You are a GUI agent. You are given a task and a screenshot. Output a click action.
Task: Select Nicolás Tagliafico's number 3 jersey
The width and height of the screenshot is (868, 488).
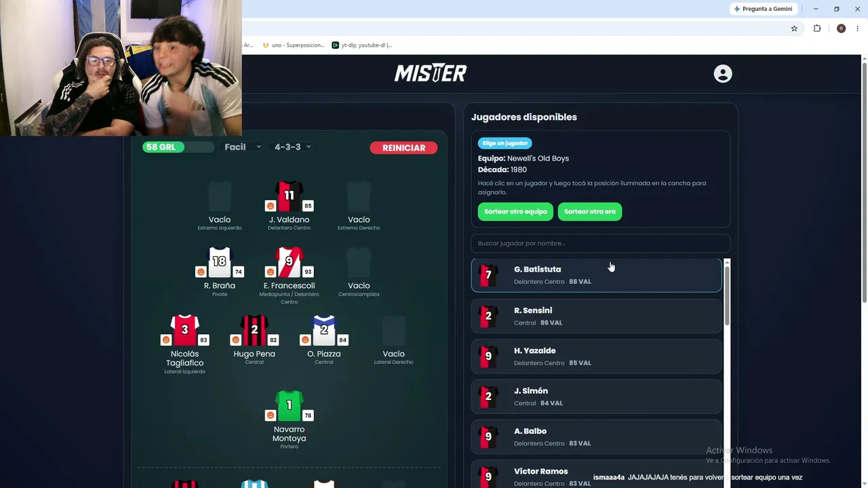(x=184, y=330)
